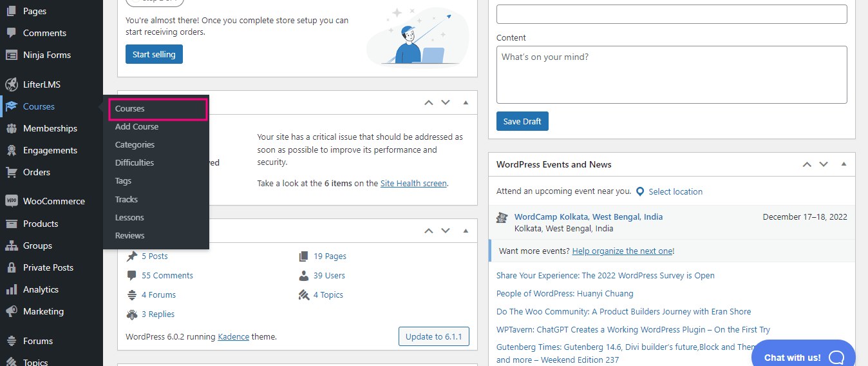
Task: Move At a Glance panel down
Action: (x=445, y=231)
